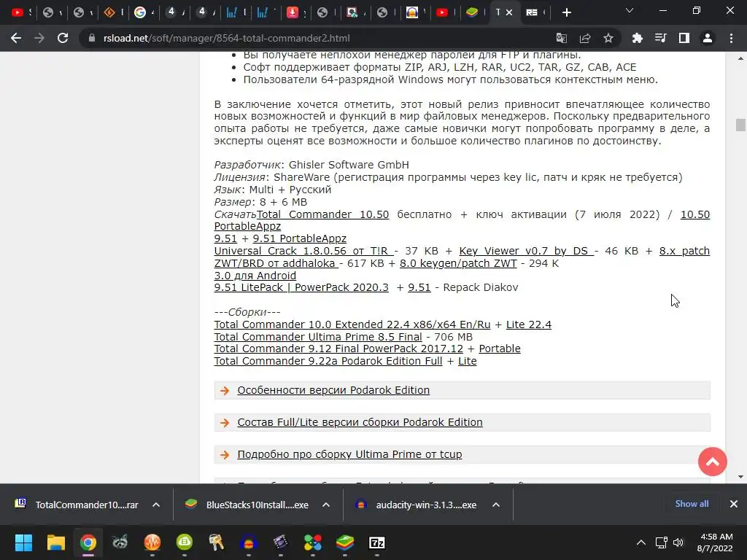Click the page vertical scrollbar thumb
Viewport: 747px width, 560px height.
(x=740, y=125)
